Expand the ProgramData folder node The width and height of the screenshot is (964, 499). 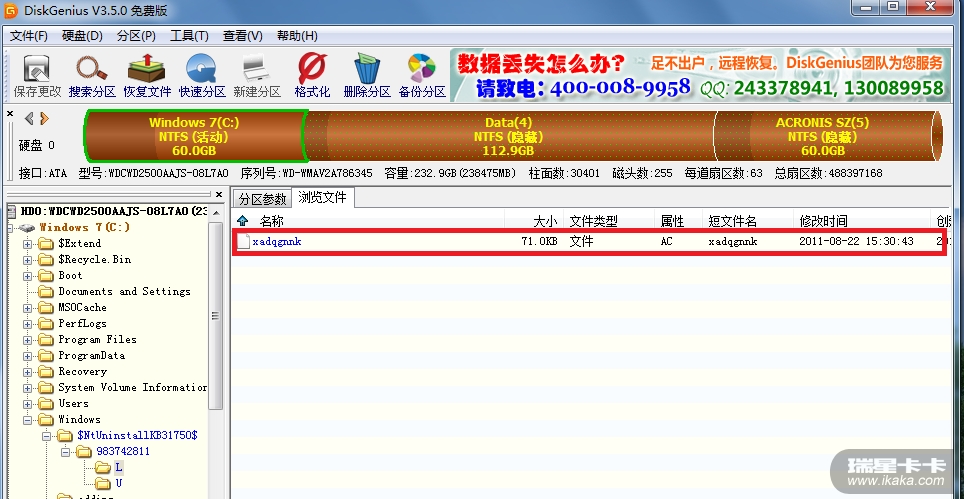[28, 356]
